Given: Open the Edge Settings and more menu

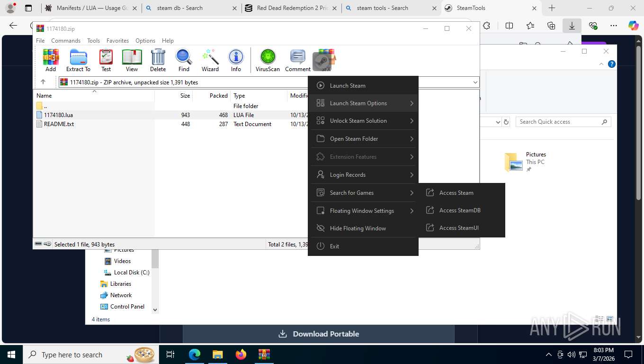Looking at the screenshot, I should coord(614,26).
